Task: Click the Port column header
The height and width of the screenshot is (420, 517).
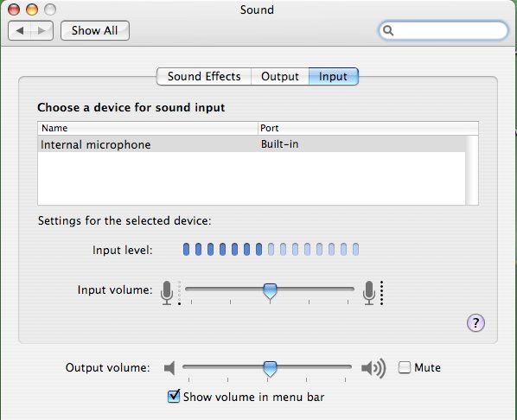Action: [368, 128]
